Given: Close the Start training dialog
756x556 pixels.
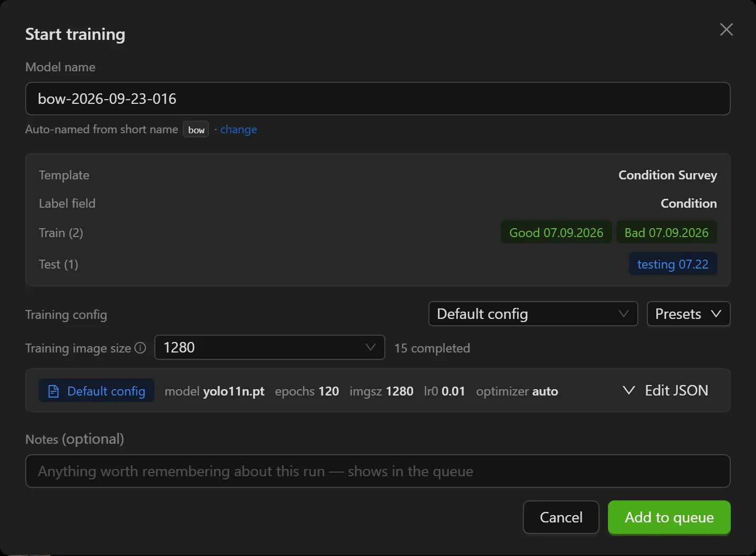Looking at the screenshot, I should [x=726, y=29].
